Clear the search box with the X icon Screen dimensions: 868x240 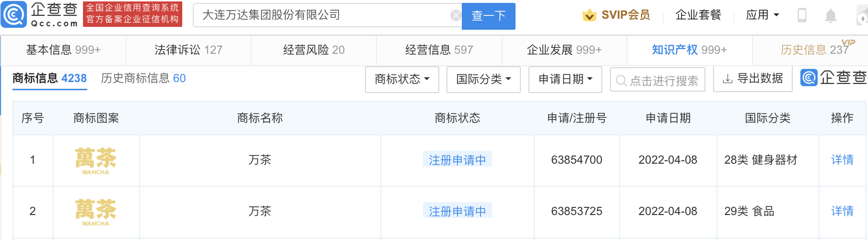(x=456, y=16)
